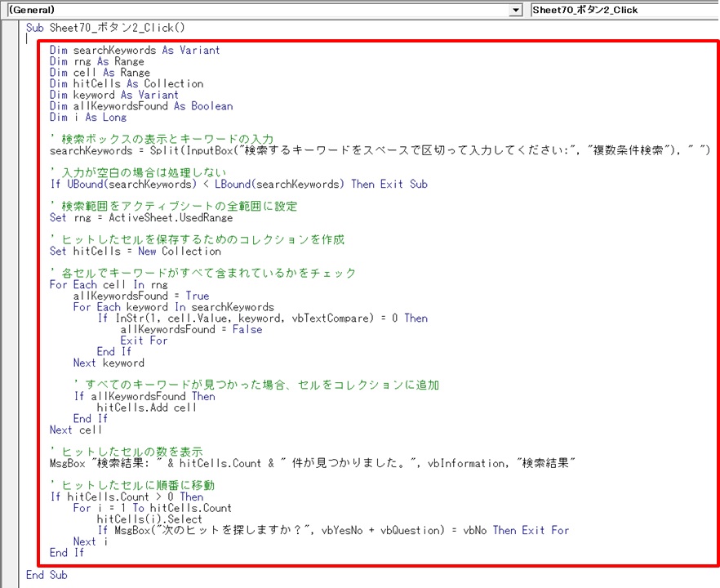
Task: Click the comment すべてのキーワードが見つかった場合
Action: (x=256, y=385)
